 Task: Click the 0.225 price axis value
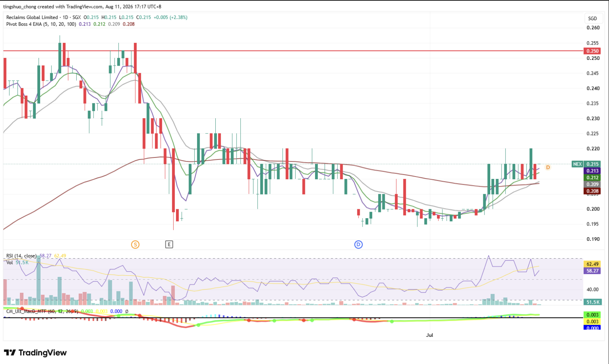(x=593, y=133)
